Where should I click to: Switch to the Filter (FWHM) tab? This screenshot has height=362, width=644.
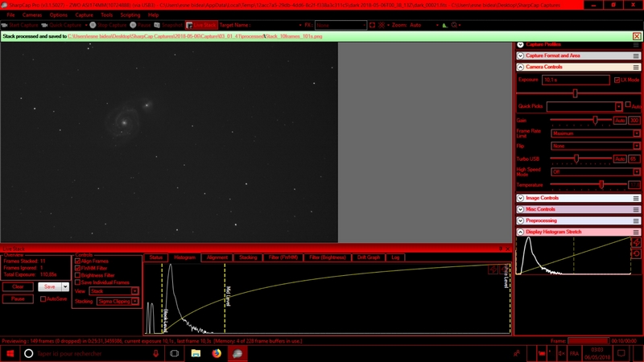point(283,257)
